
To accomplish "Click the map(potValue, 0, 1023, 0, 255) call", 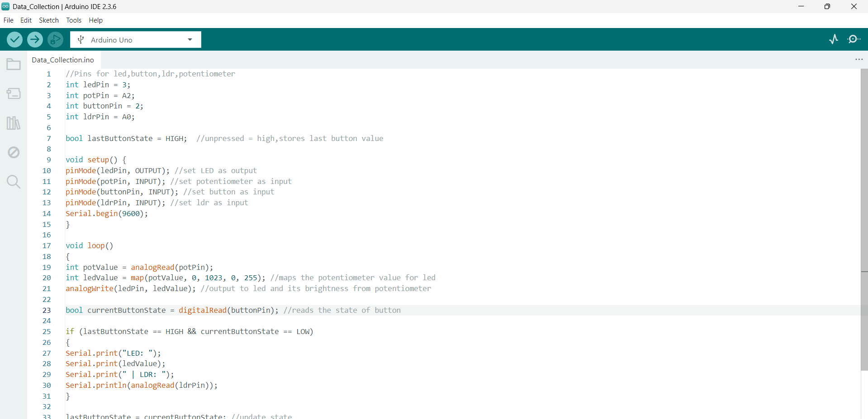I will (x=196, y=278).
